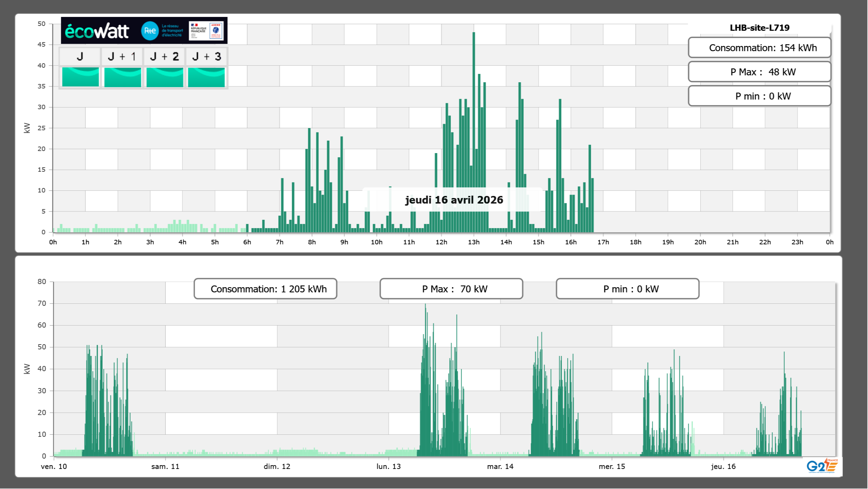
Task: Click the jeudi 16 avril 2026 date label
Action: tap(454, 200)
